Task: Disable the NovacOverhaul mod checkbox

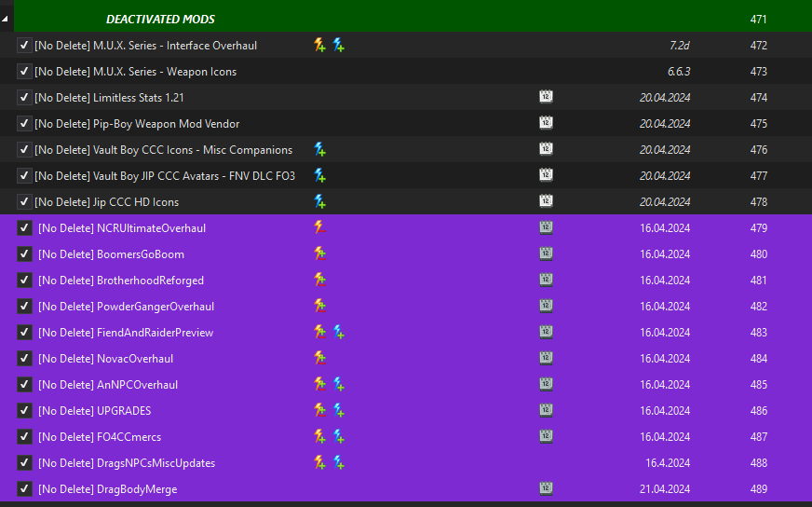Action: pyautogui.click(x=24, y=358)
